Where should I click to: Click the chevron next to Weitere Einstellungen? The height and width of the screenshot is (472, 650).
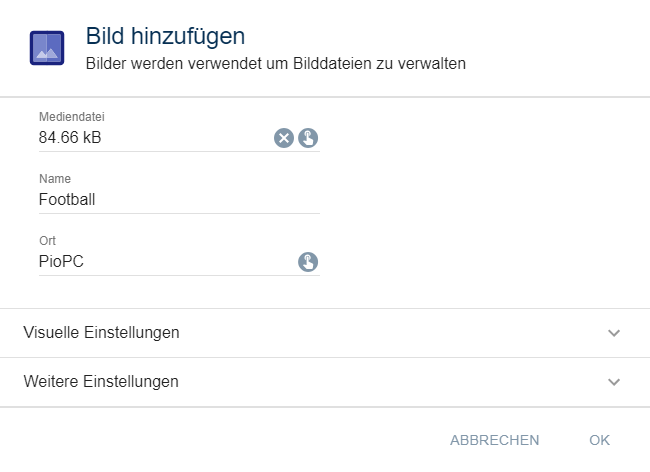click(x=614, y=382)
